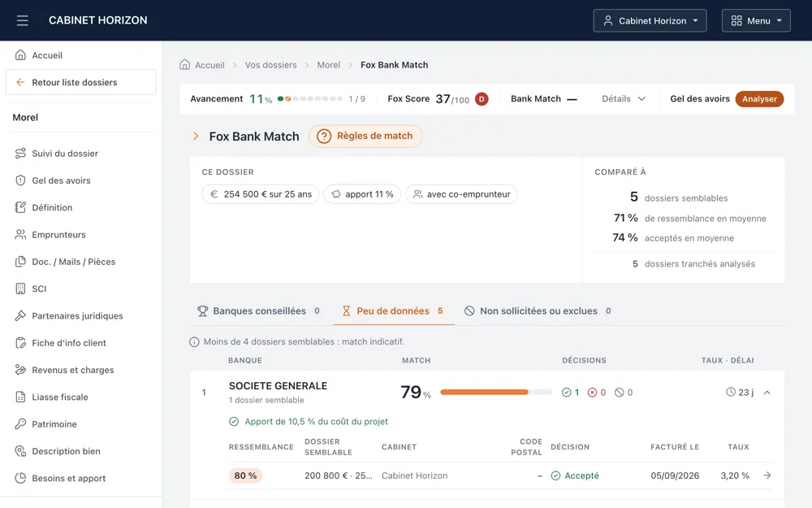Click the Suivi du dossier icon
Screen dimensions: 812x508
point(20,154)
